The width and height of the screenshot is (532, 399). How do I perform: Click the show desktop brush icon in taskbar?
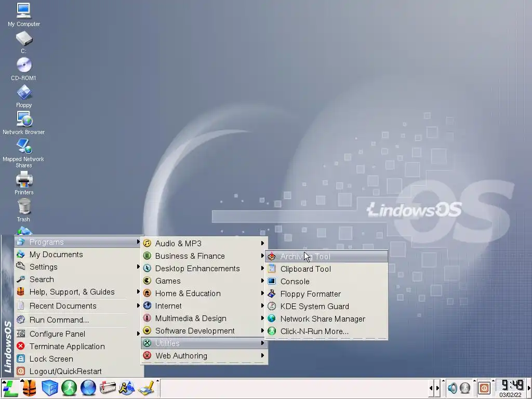(x=146, y=388)
